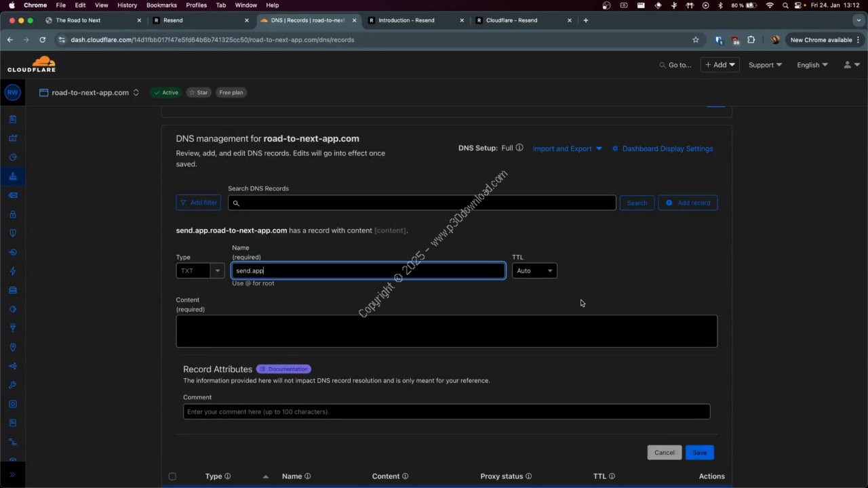The height and width of the screenshot is (488, 868).
Task: Click the Save button
Action: 700,453
